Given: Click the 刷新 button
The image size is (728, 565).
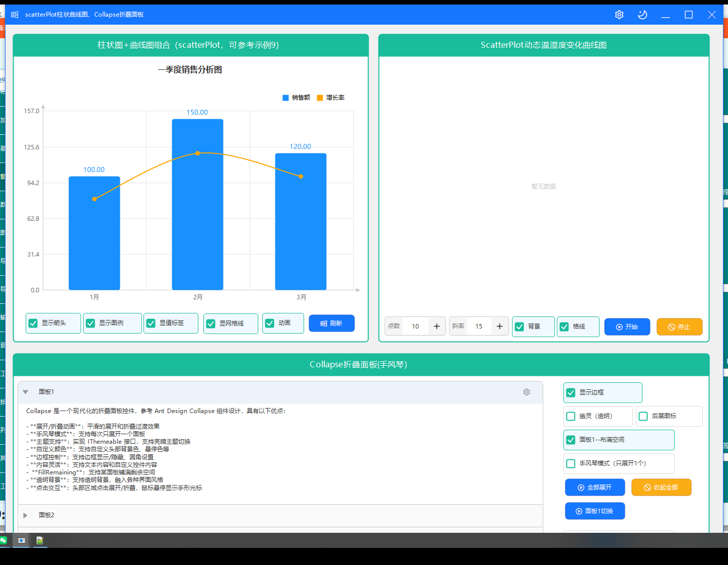Looking at the screenshot, I should (332, 323).
